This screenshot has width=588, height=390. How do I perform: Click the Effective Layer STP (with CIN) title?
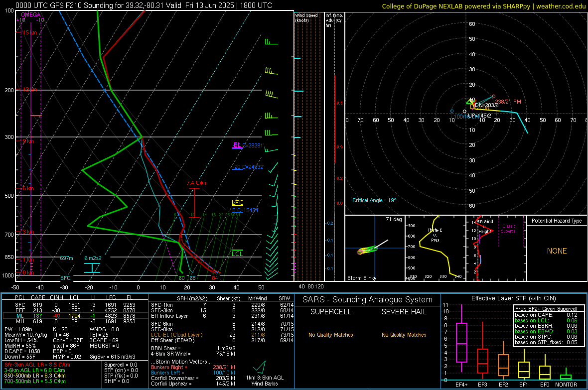coord(513,298)
